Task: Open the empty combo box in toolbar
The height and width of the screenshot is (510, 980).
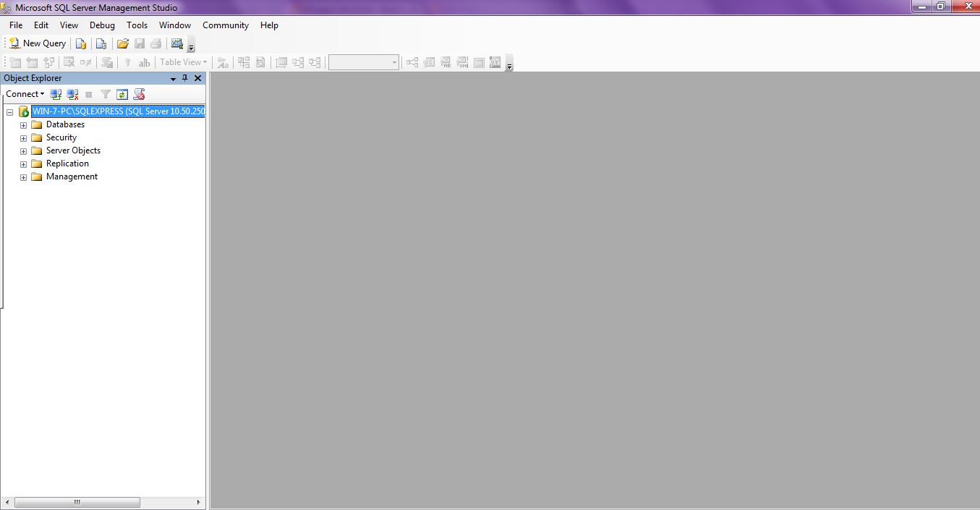Action: [x=364, y=62]
